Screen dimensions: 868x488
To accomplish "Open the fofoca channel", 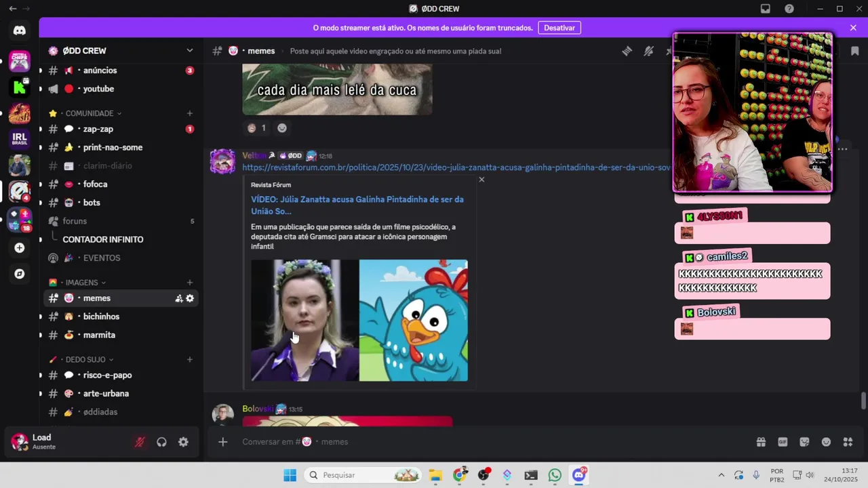I will click(x=121, y=184).
